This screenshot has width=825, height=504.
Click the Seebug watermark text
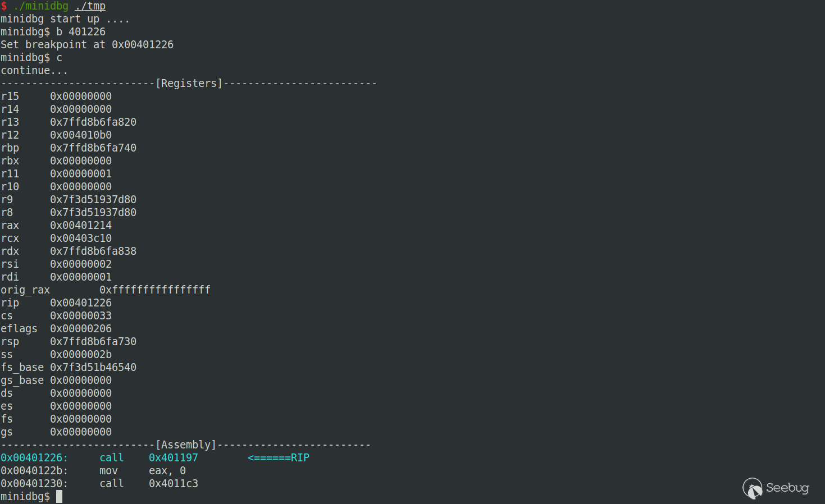tap(787, 488)
